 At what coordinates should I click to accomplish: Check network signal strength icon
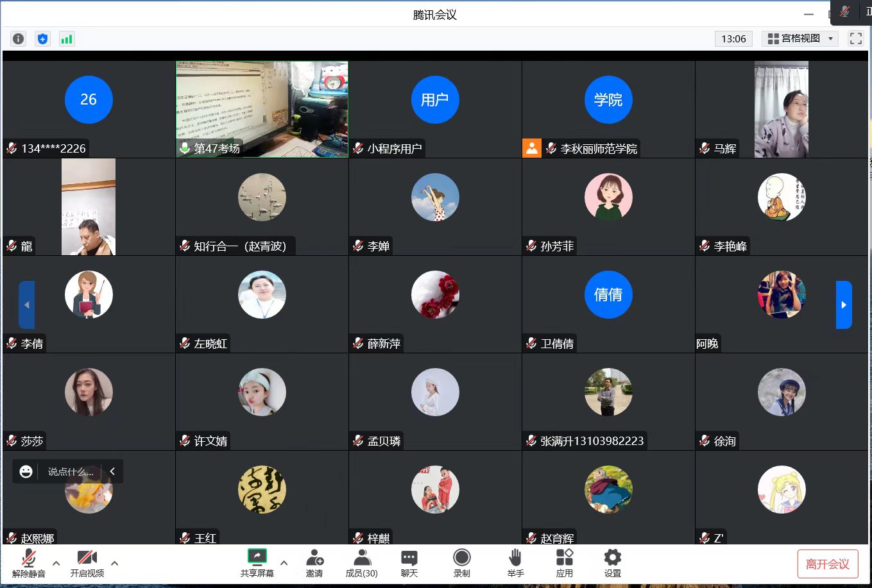[x=67, y=39]
